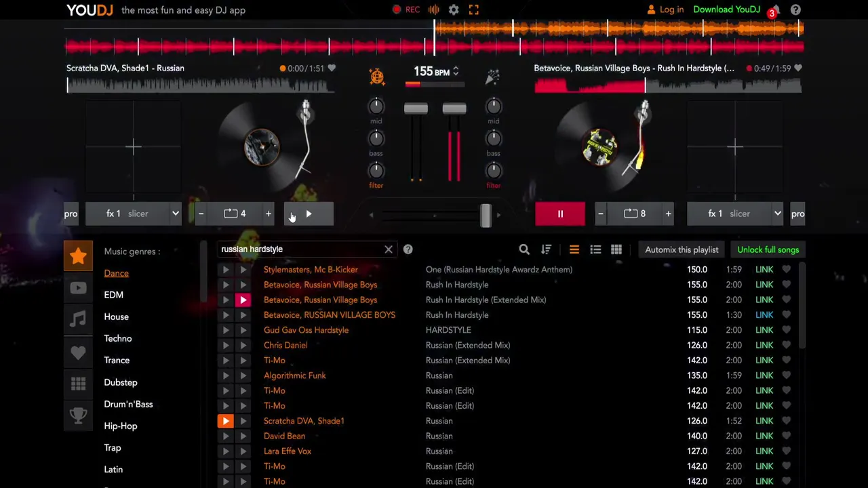Screen dimensions: 868x488
Task: Click the orange sync icon left of the BPM
Action: point(377,77)
